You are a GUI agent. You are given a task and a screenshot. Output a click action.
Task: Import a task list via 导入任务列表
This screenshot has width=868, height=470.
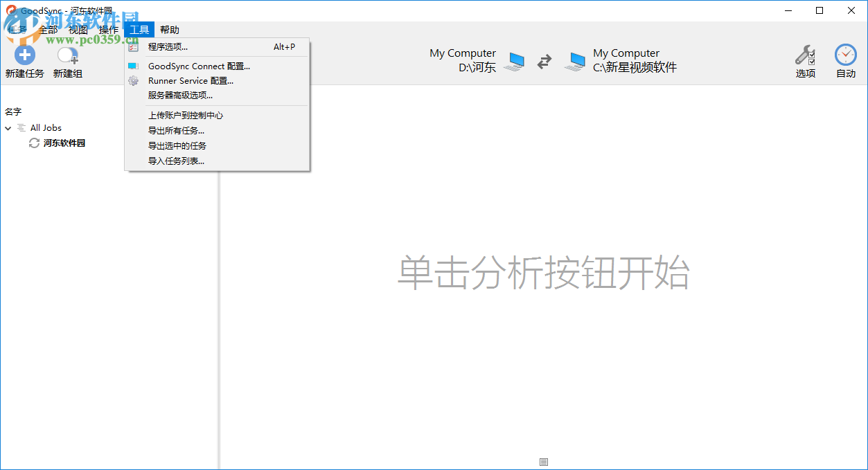pos(175,161)
